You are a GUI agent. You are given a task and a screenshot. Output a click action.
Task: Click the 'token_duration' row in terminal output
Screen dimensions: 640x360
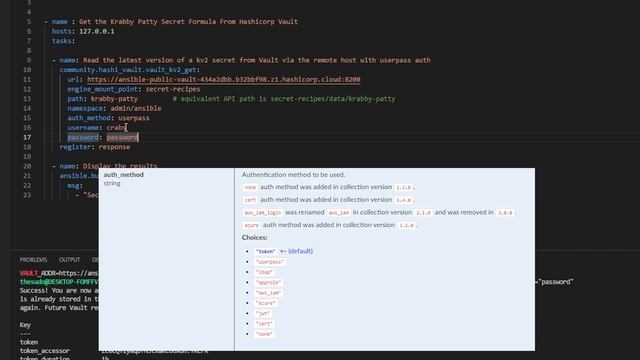[45, 358]
